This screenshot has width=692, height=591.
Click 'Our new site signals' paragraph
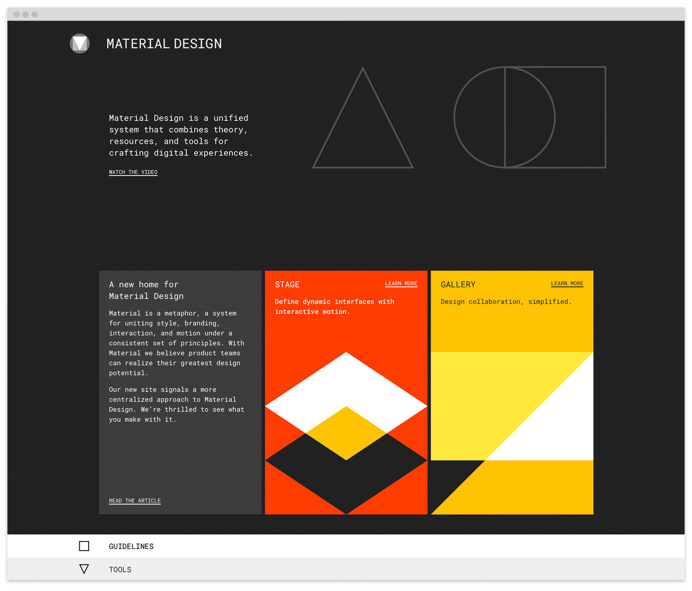176,404
